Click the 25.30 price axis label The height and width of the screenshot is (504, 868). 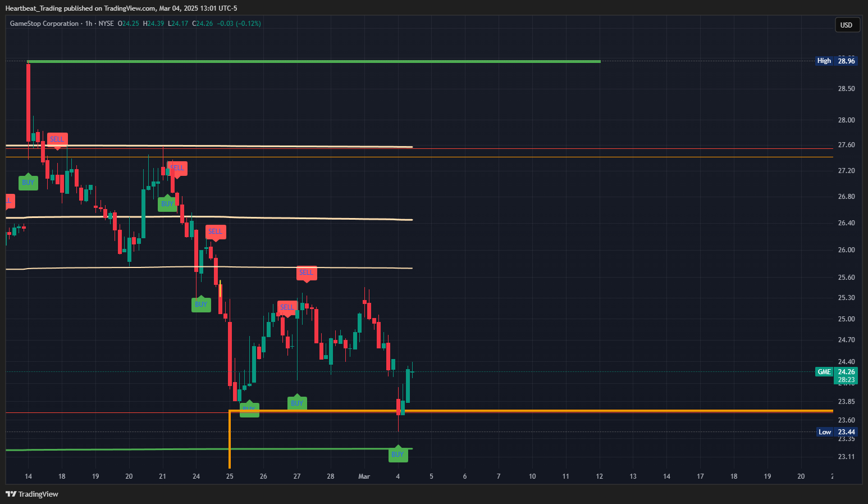[x=847, y=298]
